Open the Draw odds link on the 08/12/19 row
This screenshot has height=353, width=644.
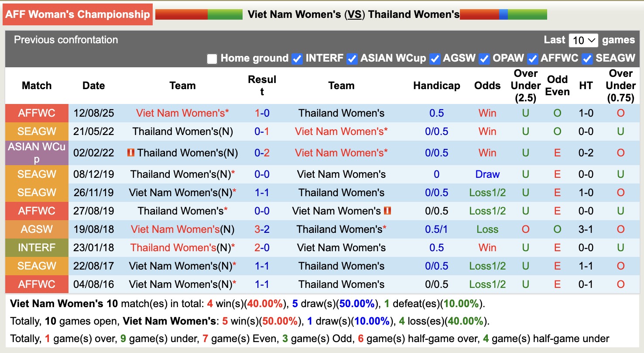(487, 174)
